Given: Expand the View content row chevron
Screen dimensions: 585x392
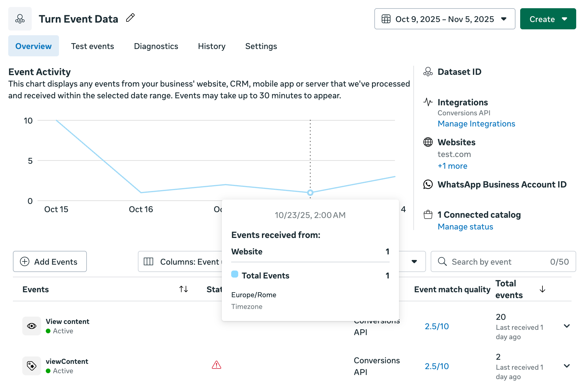Looking at the screenshot, I should 567,326.
